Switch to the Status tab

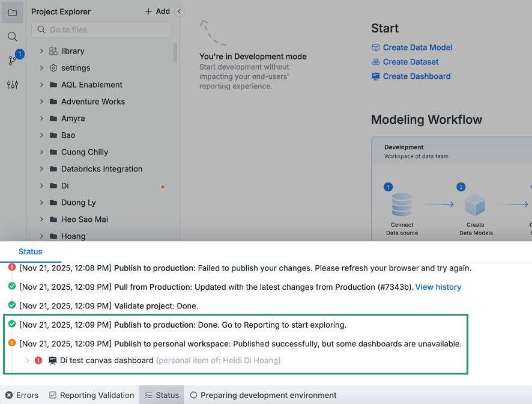(30, 251)
